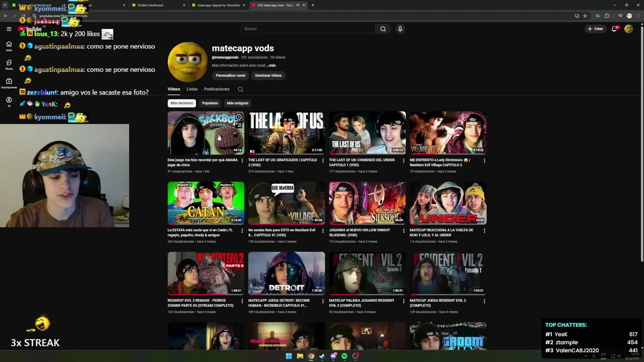Add Sackboy video to watch later

coord(238,117)
